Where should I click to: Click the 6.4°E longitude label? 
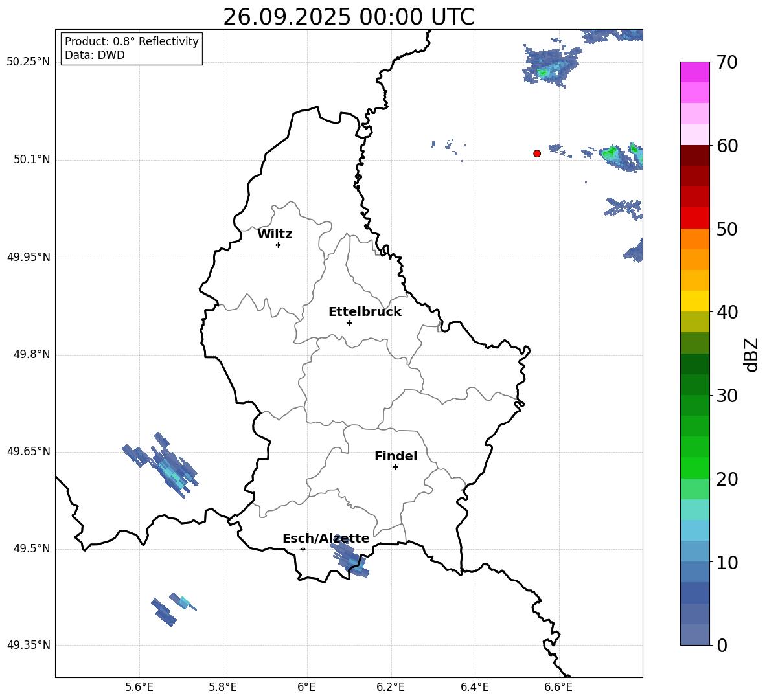(x=474, y=688)
